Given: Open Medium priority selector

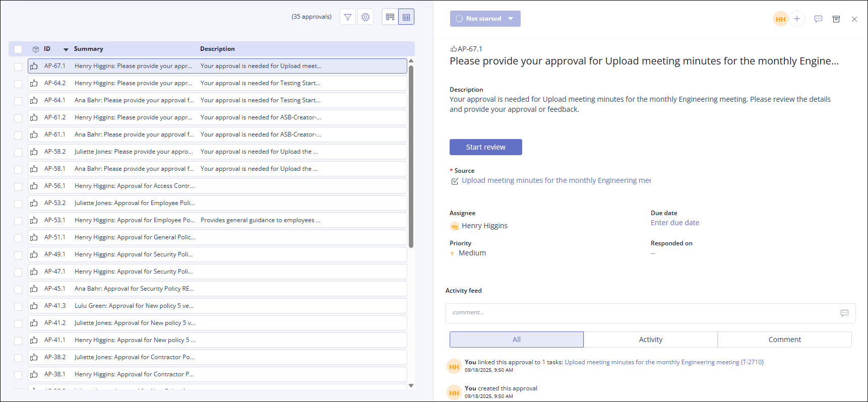Looking at the screenshot, I should point(472,253).
